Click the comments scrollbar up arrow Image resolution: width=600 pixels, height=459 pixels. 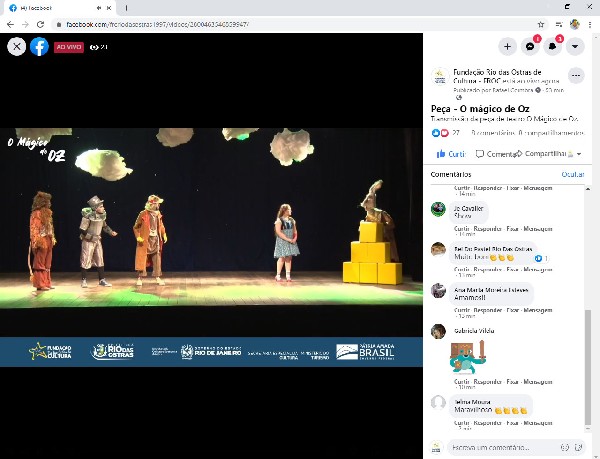588,189
